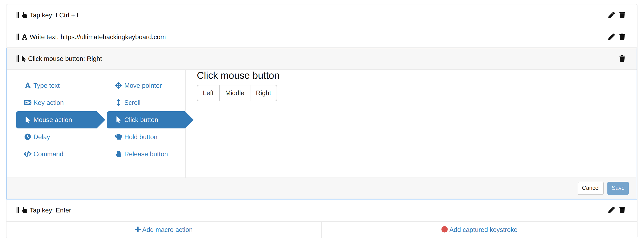Save the macro action changes
Screen dimensions: 644x246
point(618,188)
